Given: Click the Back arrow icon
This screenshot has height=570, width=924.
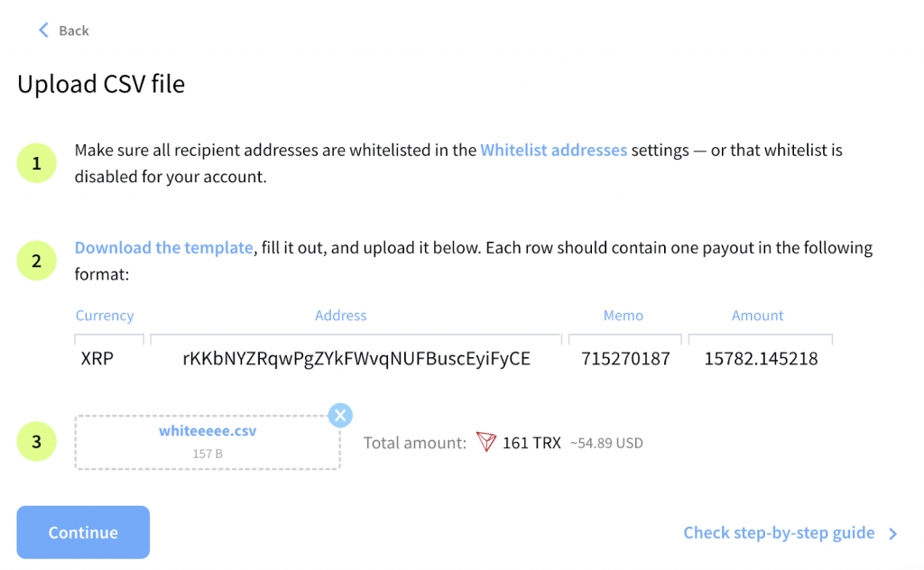Looking at the screenshot, I should (42, 31).
